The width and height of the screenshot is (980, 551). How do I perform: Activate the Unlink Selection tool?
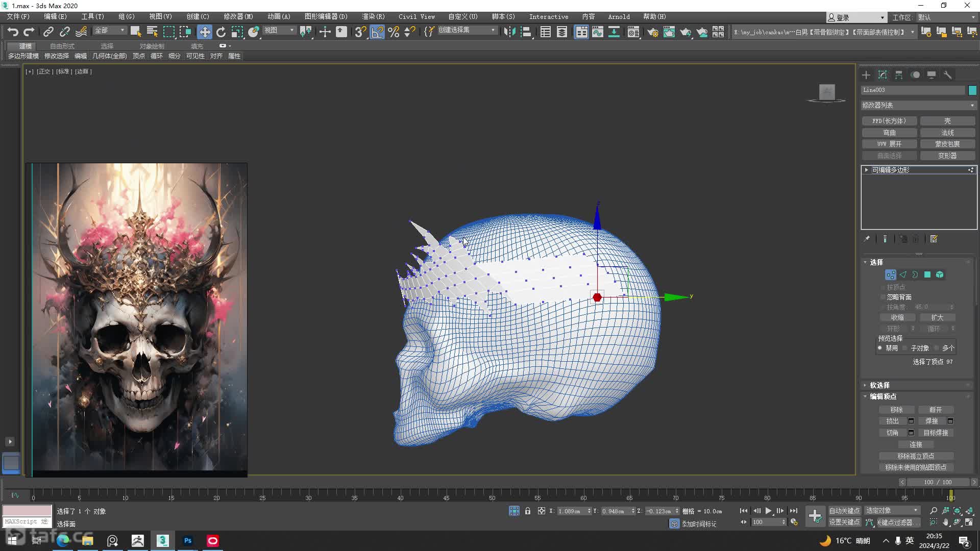click(64, 32)
